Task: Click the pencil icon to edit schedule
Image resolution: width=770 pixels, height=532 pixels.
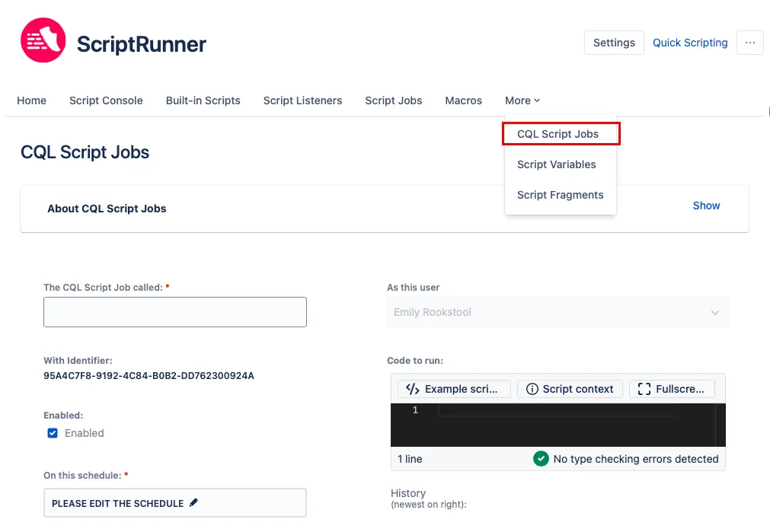Action: [x=193, y=502]
